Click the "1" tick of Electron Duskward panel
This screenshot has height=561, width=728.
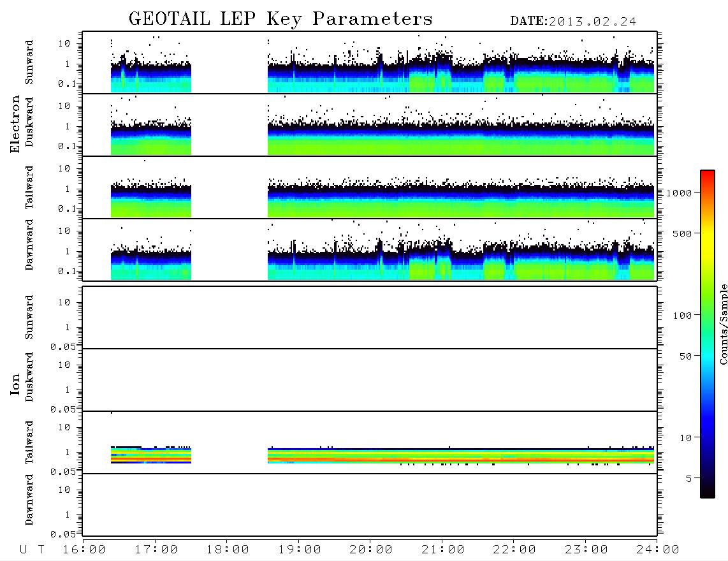coord(68,126)
